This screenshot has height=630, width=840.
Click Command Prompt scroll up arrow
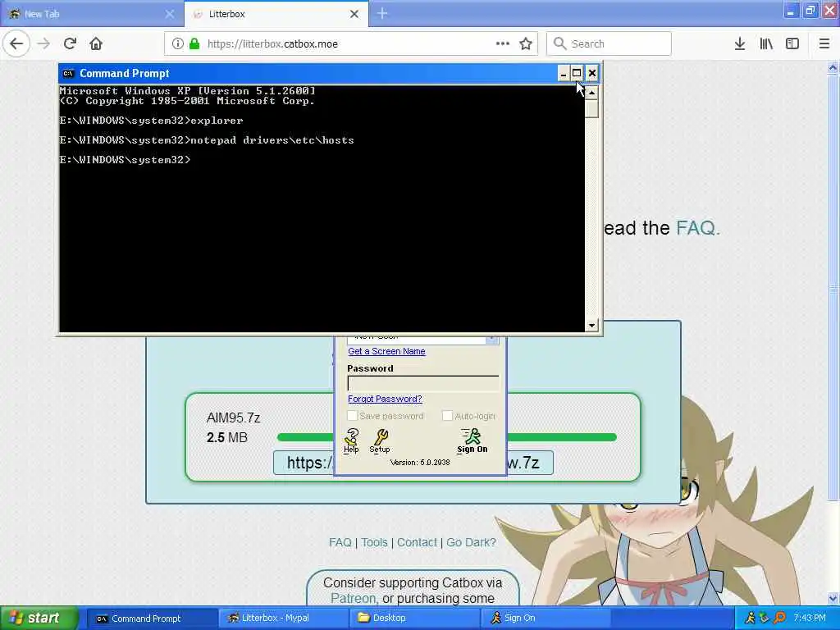click(x=591, y=93)
